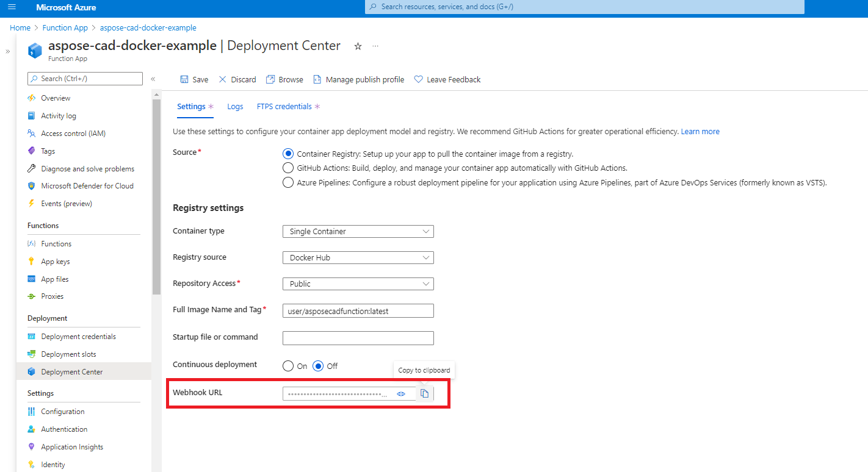The height and width of the screenshot is (472, 868).
Task: Click the Browse button
Action: click(x=284, y=80)
